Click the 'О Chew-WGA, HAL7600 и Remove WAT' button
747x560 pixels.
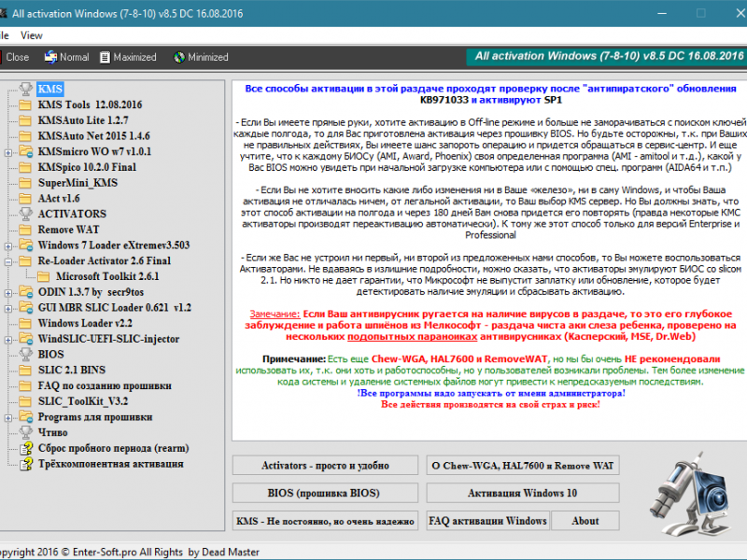tap(523, 465)
